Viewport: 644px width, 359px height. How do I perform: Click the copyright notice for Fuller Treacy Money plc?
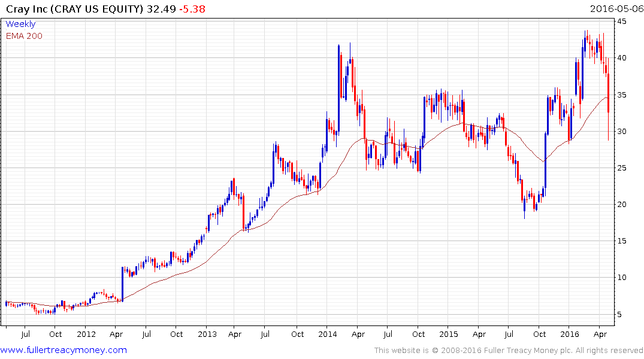point(509,351)
